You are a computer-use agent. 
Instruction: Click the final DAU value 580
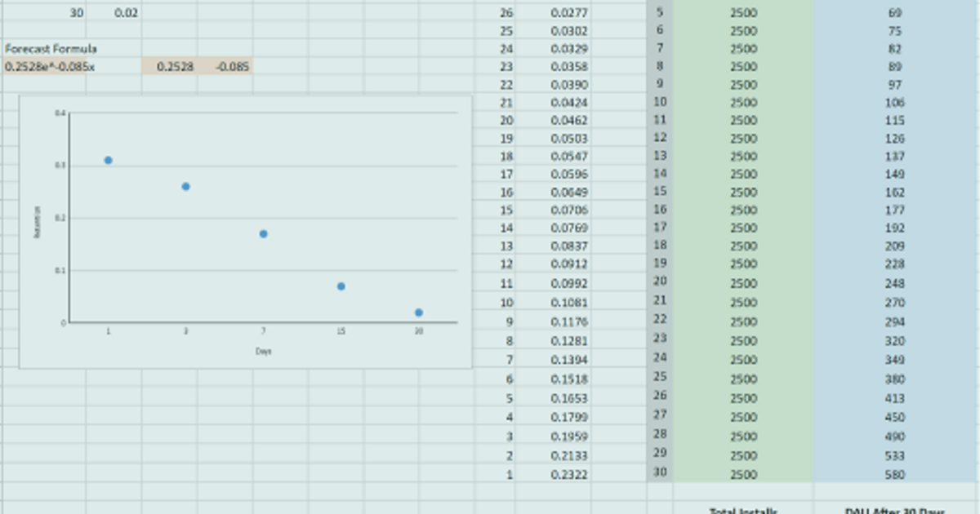[x=895, y=474]
